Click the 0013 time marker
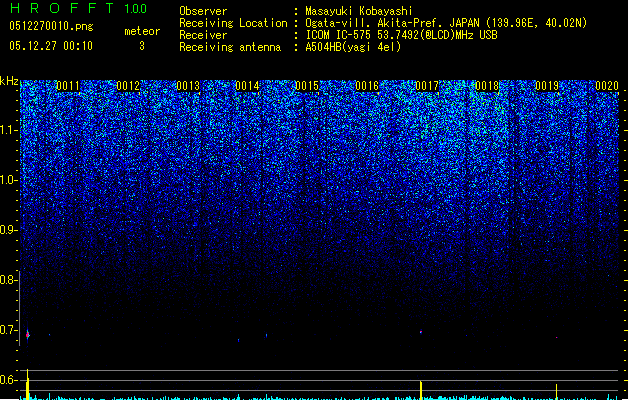 [188, 86]
